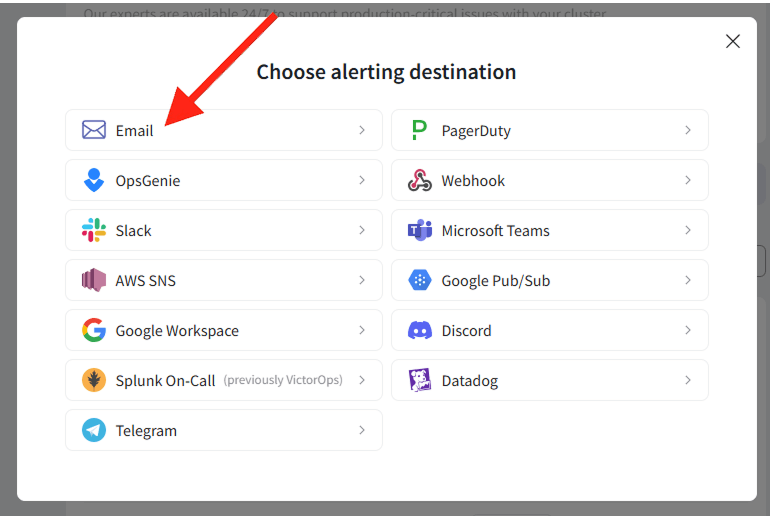Select the AWS SNS label
This screenshot has width=770, height=516.
145,281
